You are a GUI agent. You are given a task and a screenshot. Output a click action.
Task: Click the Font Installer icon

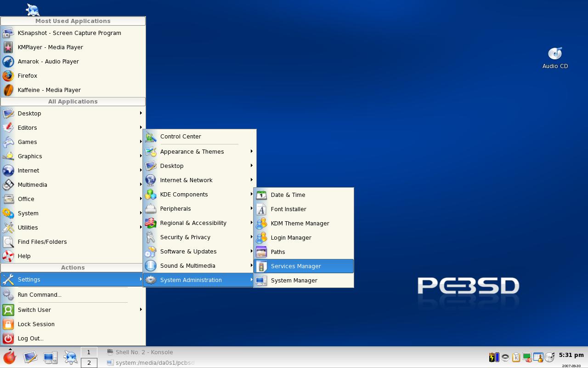(x=261, y=209)
